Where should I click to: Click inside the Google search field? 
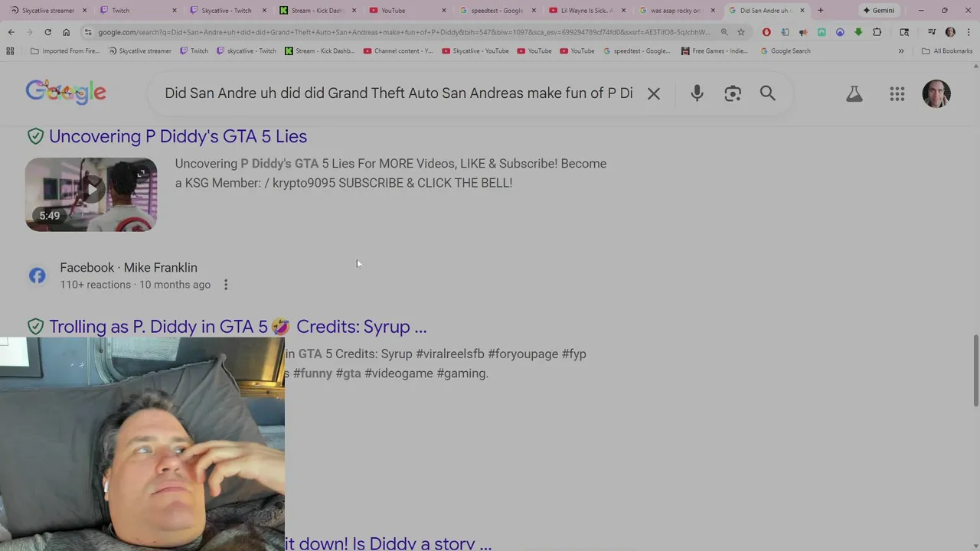398,93
